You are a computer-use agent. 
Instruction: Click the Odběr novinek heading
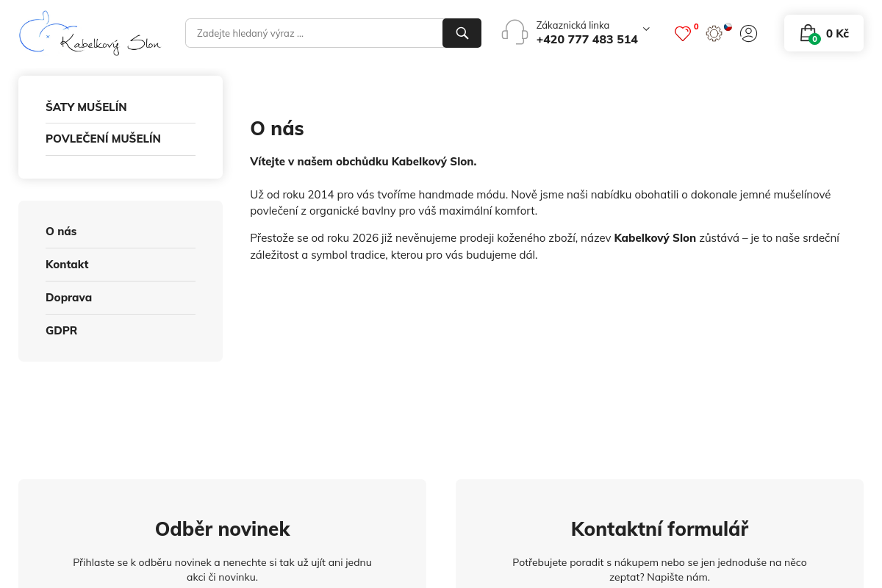[222, 529]
